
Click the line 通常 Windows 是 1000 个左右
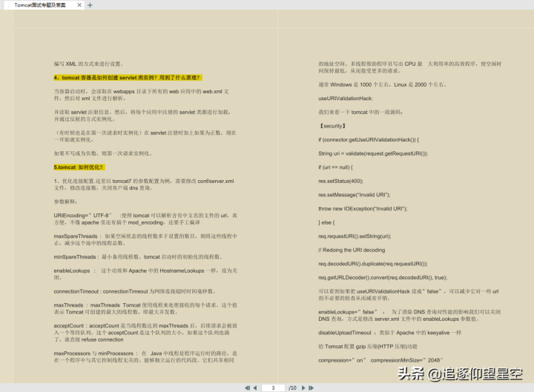click(383, 84)
